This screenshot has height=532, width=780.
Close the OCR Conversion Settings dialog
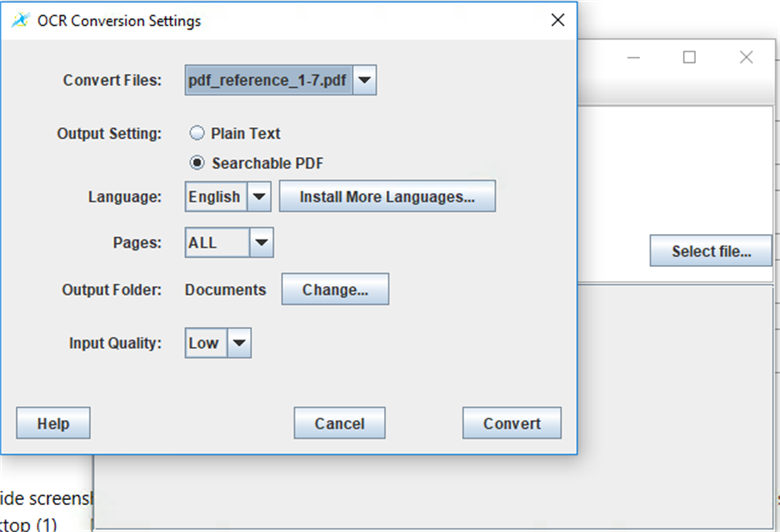tap(557, 20)
